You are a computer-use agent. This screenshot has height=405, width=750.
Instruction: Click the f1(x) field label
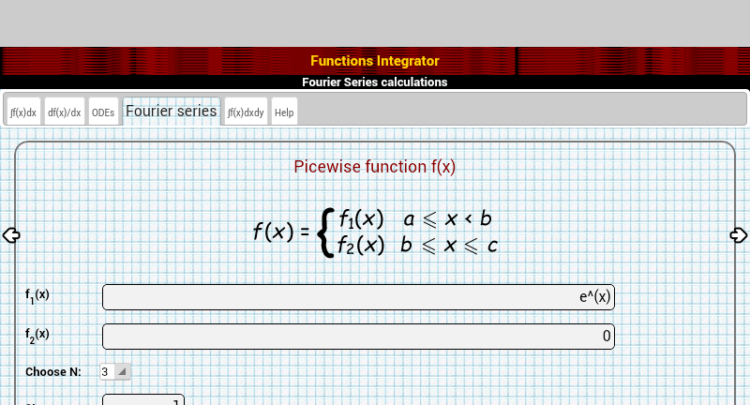click(37, 296)
